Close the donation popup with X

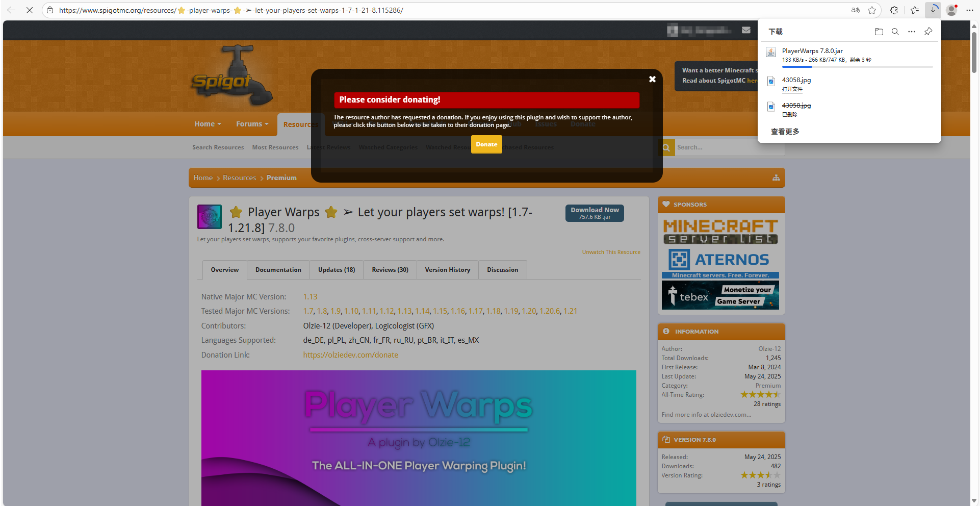(x=652, y=79)
